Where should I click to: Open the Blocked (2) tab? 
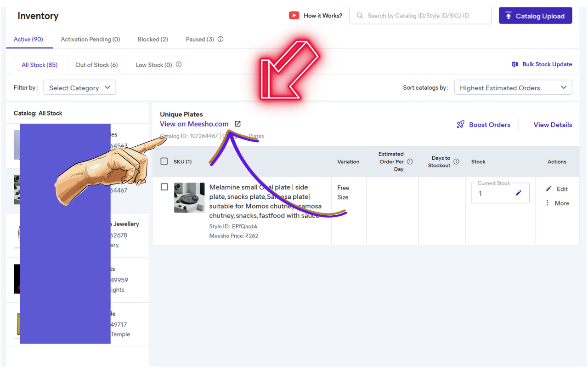click(153, 39)
